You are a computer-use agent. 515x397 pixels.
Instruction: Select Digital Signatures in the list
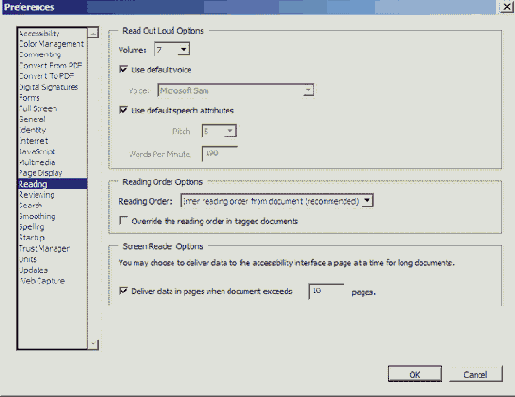coord(49,87)
